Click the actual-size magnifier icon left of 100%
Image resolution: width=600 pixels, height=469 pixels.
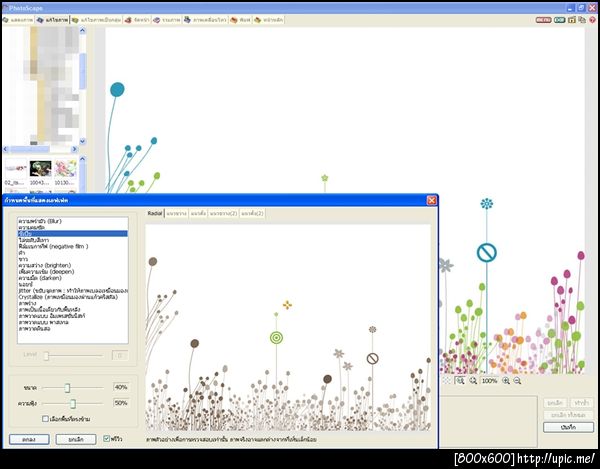pyautogui.click(x=473, y=381)
